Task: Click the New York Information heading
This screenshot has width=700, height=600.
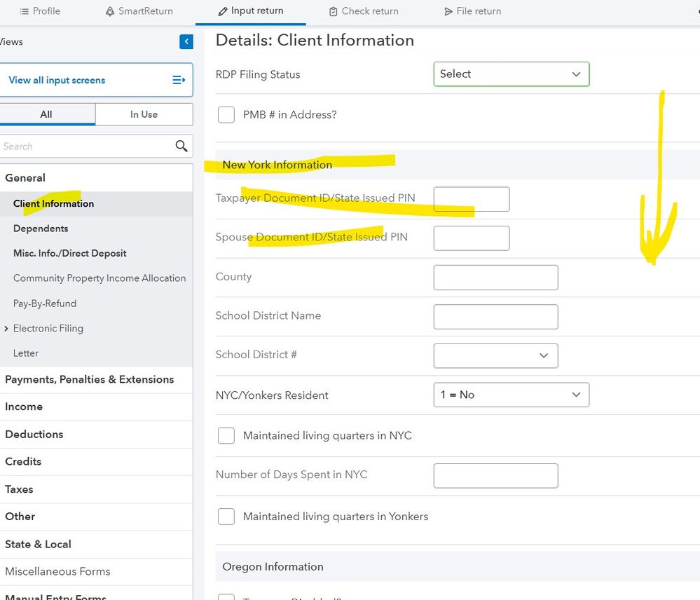Action: point(277,165)
